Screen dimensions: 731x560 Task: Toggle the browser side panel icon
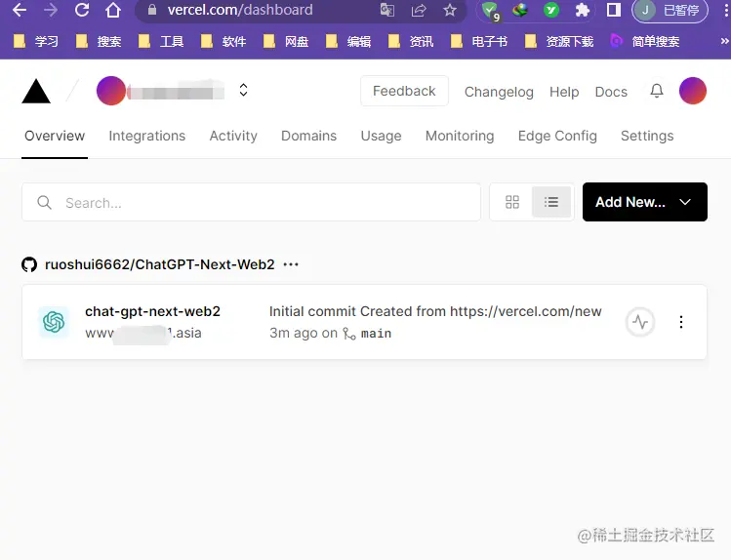614,10
